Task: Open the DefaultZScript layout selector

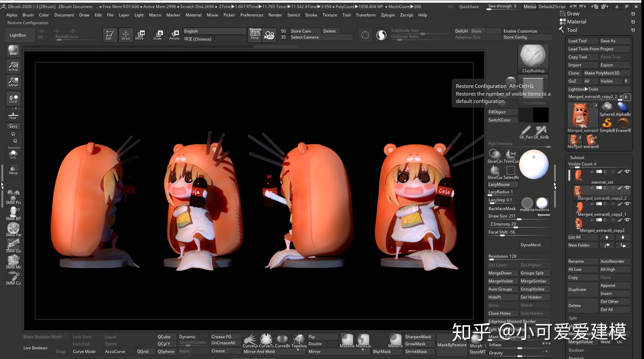Action: pyautogui.click(x=552, y=7)
